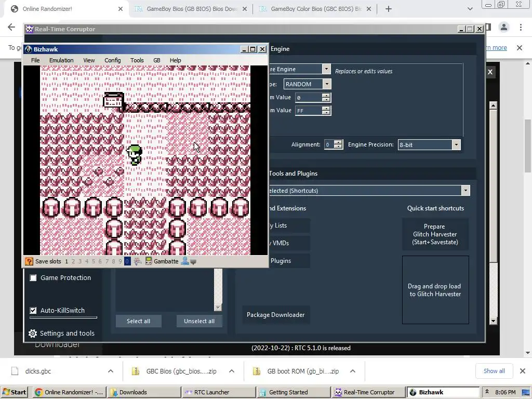Close the Online Randomizer tab
The image size is (532, 399).
click(x=121, y=9)
